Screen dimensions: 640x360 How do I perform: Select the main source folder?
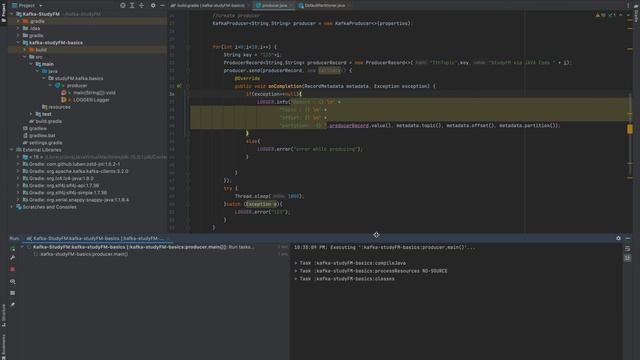44,64
